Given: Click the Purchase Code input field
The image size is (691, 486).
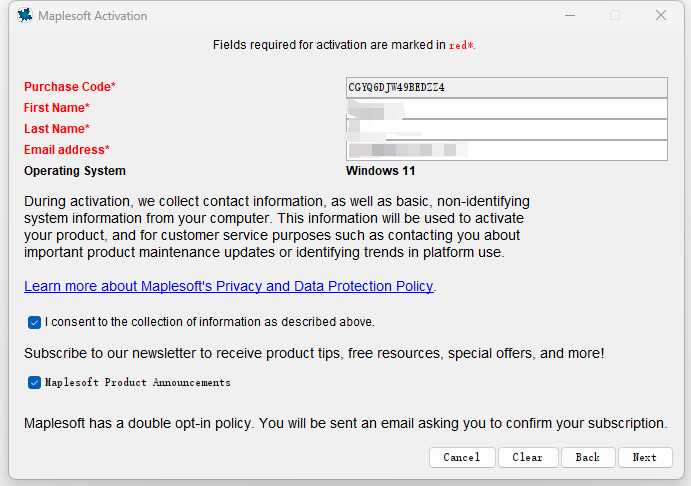Looking at the screenshot, I should [x=506, y=88].
